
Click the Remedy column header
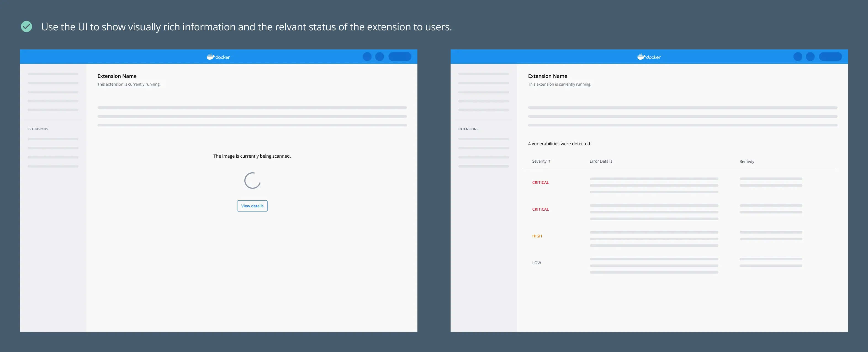click(x=747, y=162)
